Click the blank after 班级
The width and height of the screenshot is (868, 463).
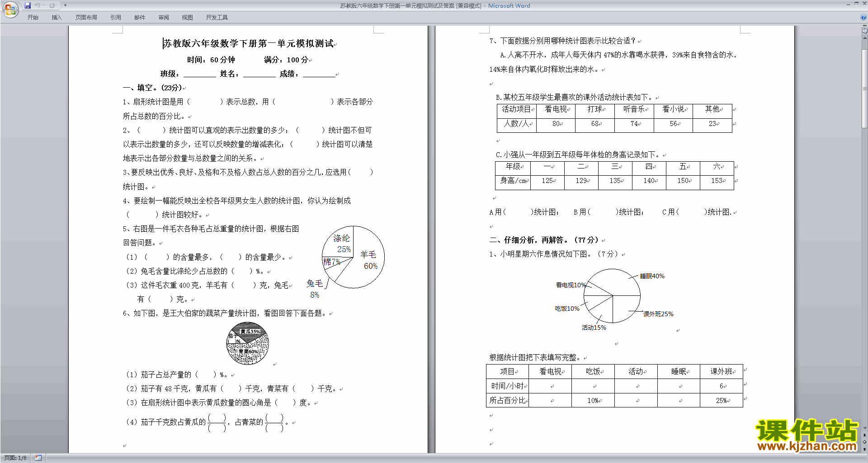click(x=199, y=74)
